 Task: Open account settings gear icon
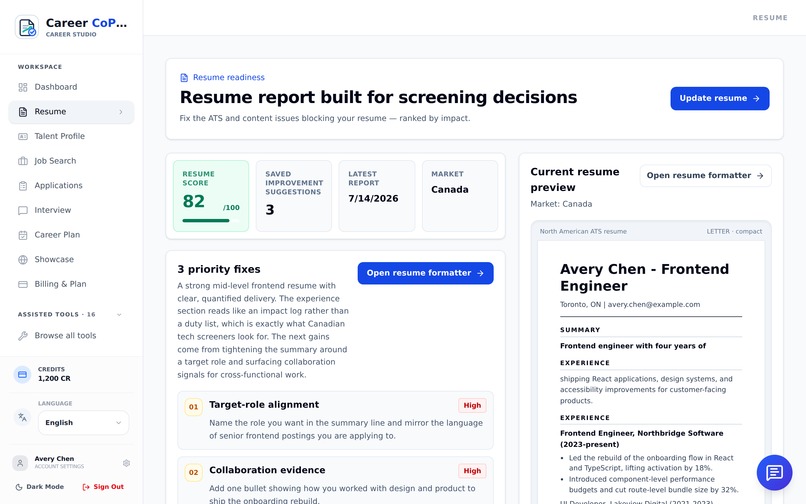(x=126, y=463)
